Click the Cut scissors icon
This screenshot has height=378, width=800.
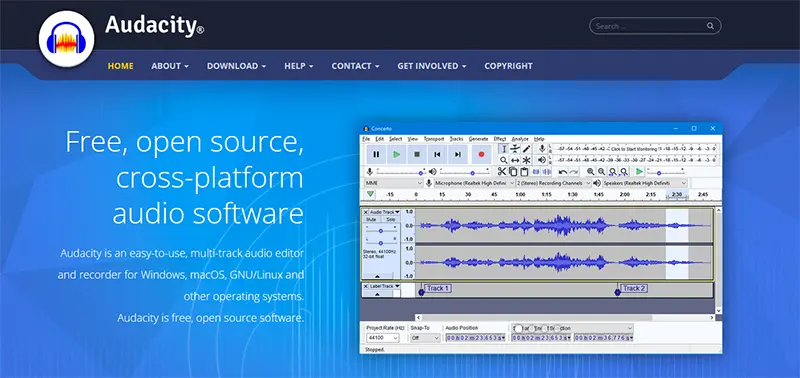pos(502,171)
